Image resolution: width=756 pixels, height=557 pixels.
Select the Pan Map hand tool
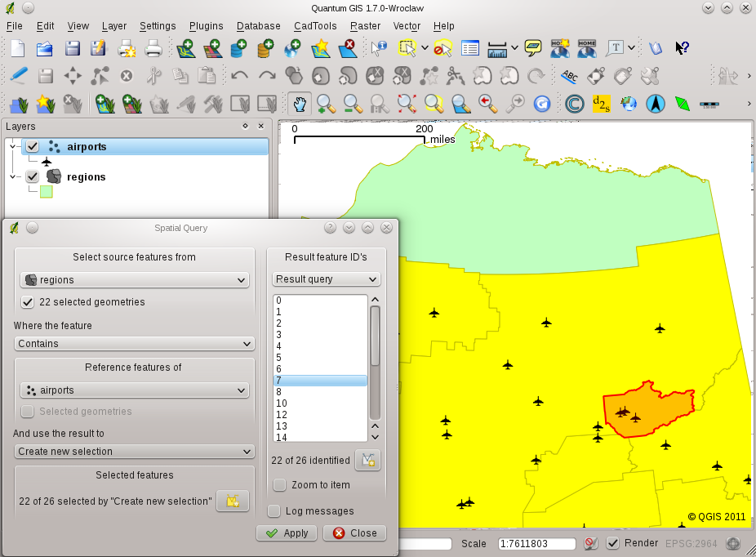pos(300,104)
